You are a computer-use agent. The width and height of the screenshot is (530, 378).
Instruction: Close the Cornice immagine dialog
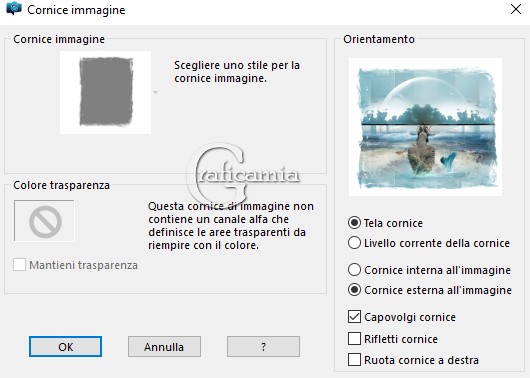[x=516, y=9]
